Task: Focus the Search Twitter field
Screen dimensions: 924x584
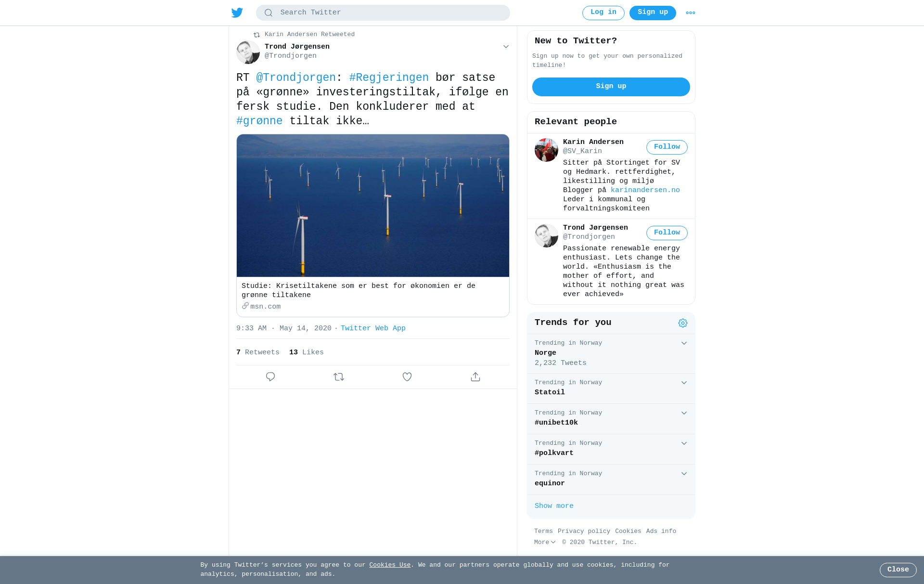Action: tap(383, 13)
